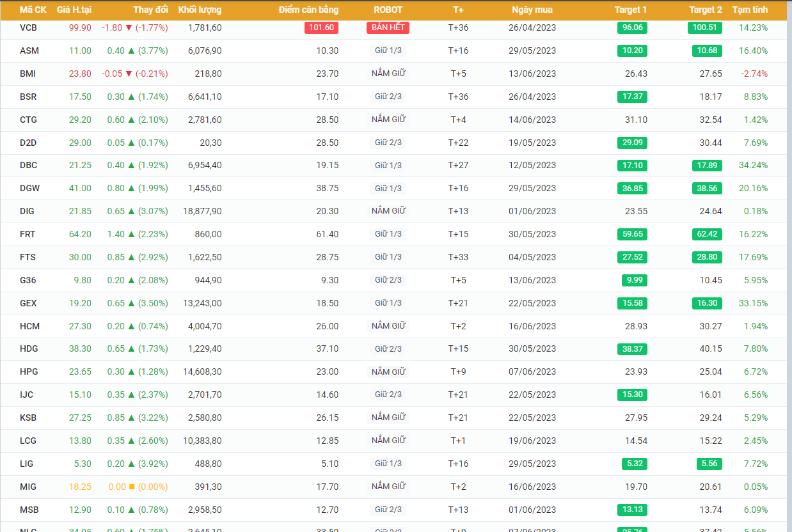Select the FRT stock symbol

(28, 234)
